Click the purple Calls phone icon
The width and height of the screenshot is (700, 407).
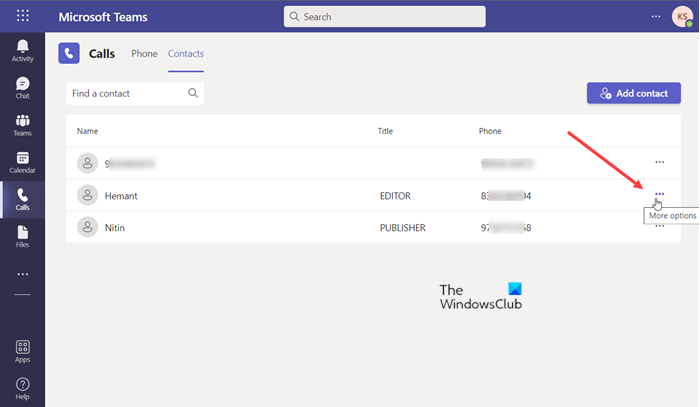(69, 54)
